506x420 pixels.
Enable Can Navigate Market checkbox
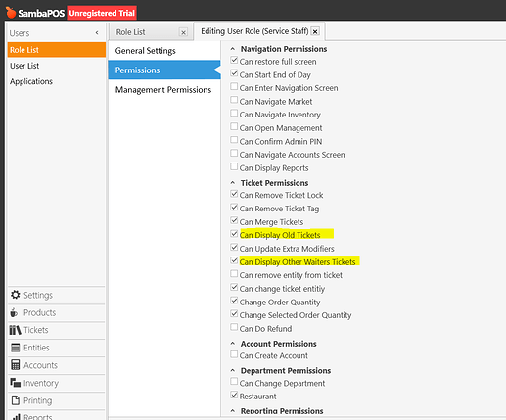point(234,100)
